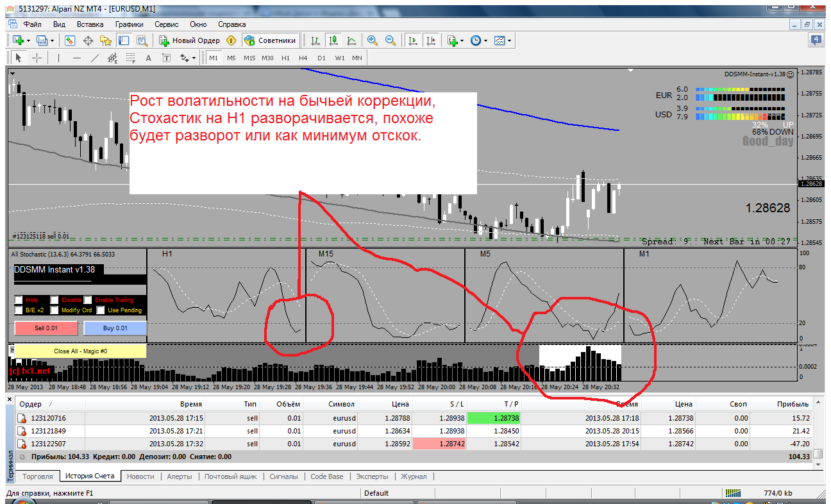This screenshot has height=504, width=831.
Task: Switch to the Новости tab
Action: coord(140,476)
